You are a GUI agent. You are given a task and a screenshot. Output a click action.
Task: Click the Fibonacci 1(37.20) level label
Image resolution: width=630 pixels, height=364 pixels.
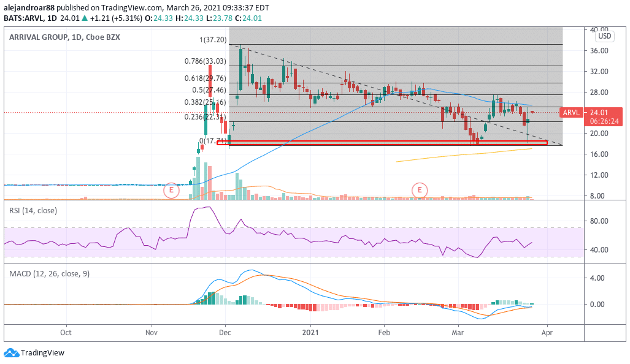213,40
